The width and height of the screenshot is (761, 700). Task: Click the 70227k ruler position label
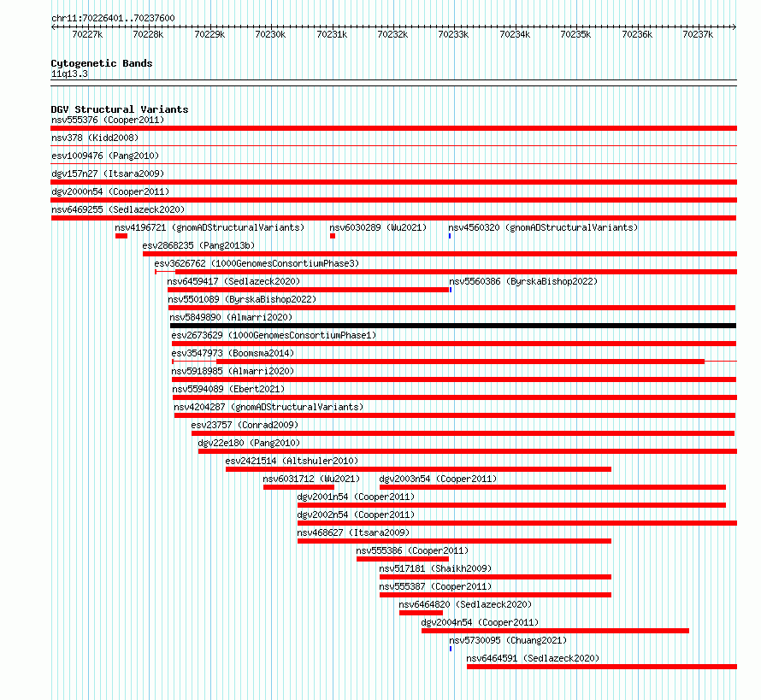pos(87,34)
